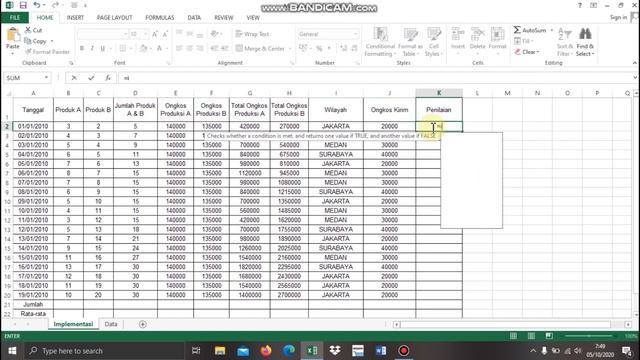Open the FILE tab
Screen dimensions: 640x360
coord(15,18)
